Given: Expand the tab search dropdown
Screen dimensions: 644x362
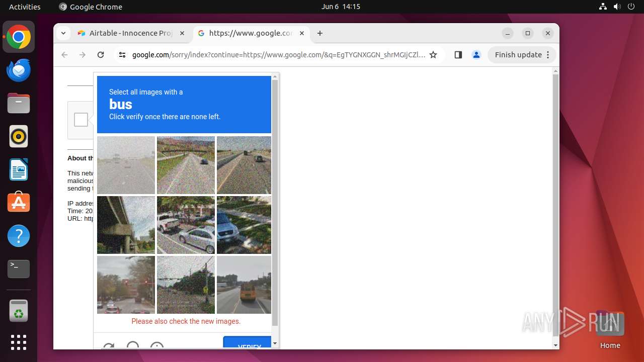Looking at the screenshot, I should 63,33.
